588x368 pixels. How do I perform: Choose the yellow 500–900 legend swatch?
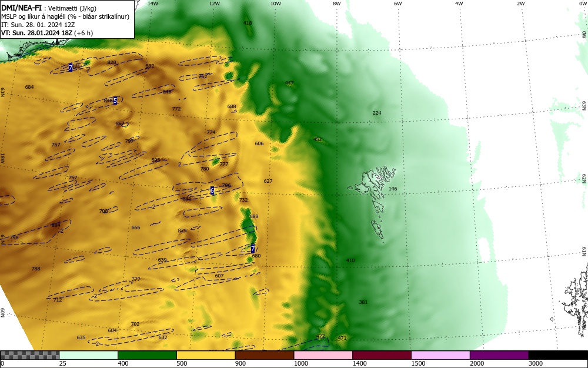[x=206, y=355]
